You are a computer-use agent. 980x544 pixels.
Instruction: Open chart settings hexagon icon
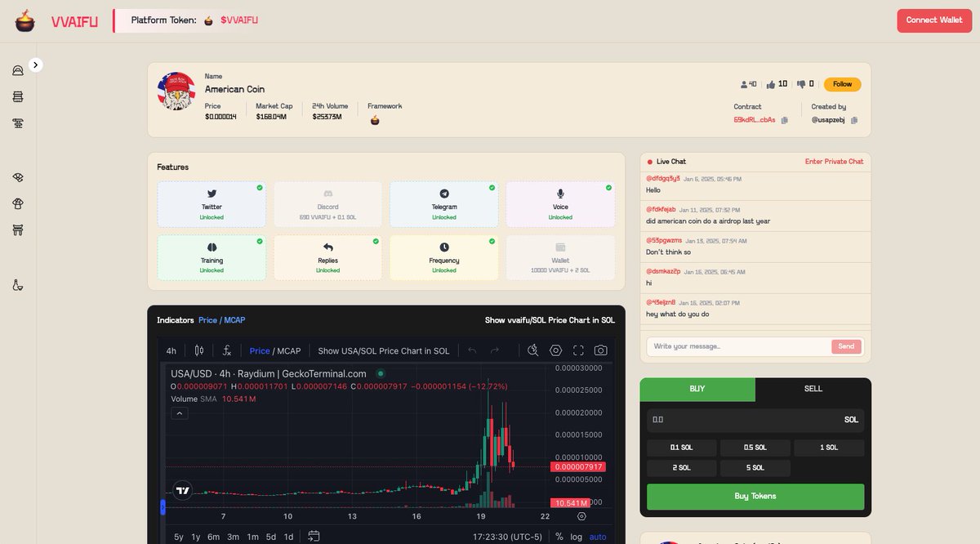(x=555, y=350)
